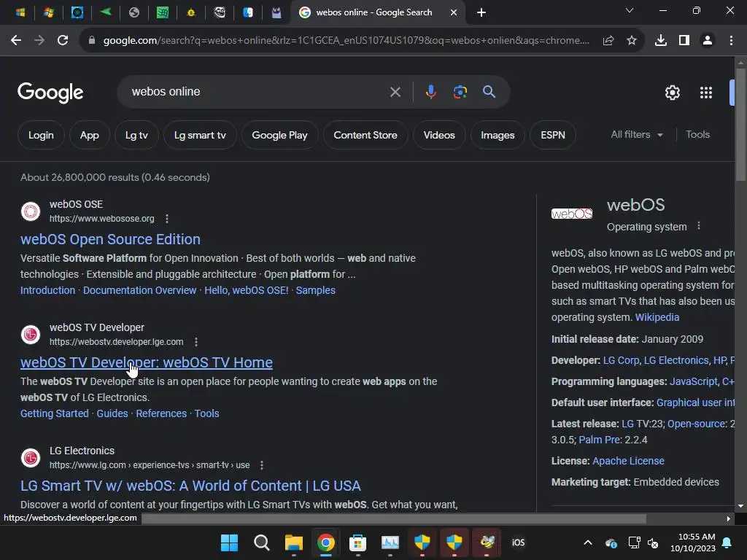Open the webOS logo thumbnail

[x=572, y=214]
